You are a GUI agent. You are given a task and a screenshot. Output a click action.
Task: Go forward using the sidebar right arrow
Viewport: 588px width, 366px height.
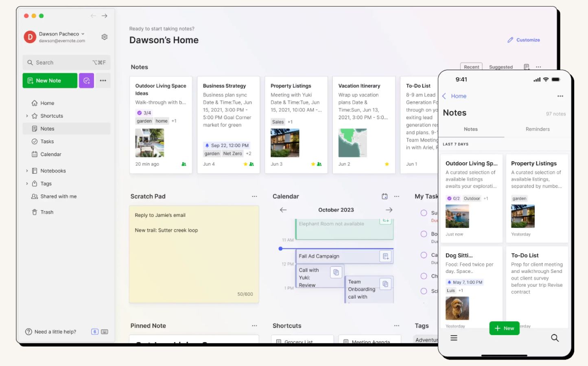pyautogui.click(x=105, y=16)
